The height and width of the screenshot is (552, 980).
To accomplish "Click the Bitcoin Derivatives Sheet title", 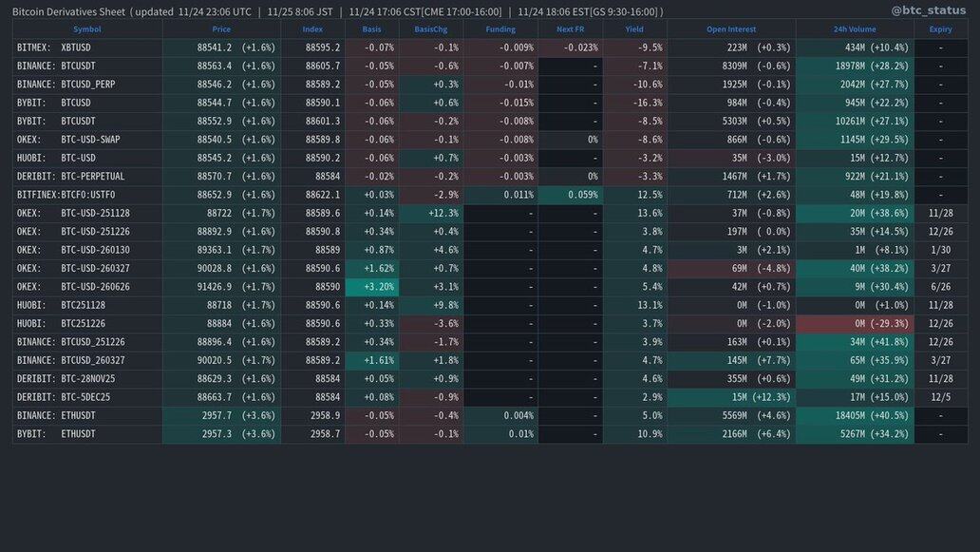I will (68, 11).
